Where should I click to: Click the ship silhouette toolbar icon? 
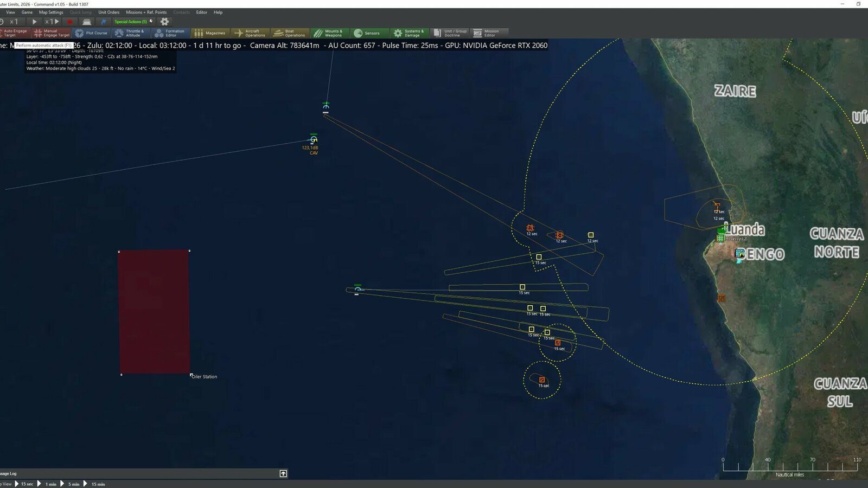[x=87, y=22]
